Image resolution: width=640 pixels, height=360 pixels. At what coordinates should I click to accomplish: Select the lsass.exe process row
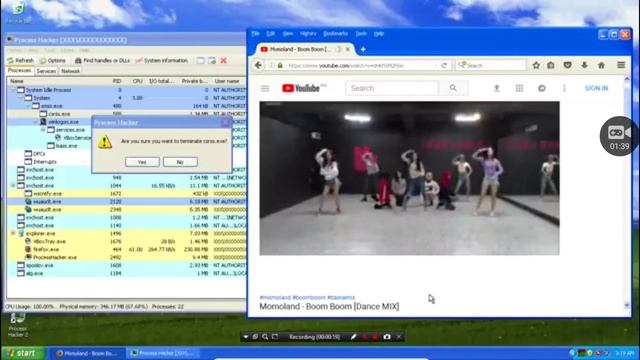pyautogui.click(x=66, y=146)
